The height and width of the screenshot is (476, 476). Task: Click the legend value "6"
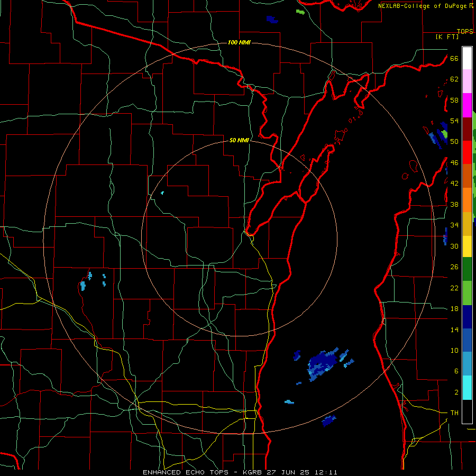(456, 371)
